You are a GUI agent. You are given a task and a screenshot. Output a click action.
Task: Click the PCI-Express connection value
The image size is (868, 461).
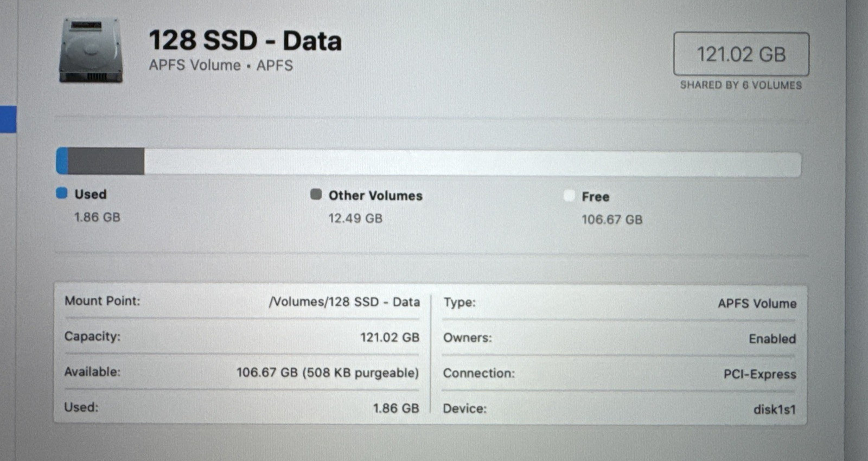(x=759, y=374)
